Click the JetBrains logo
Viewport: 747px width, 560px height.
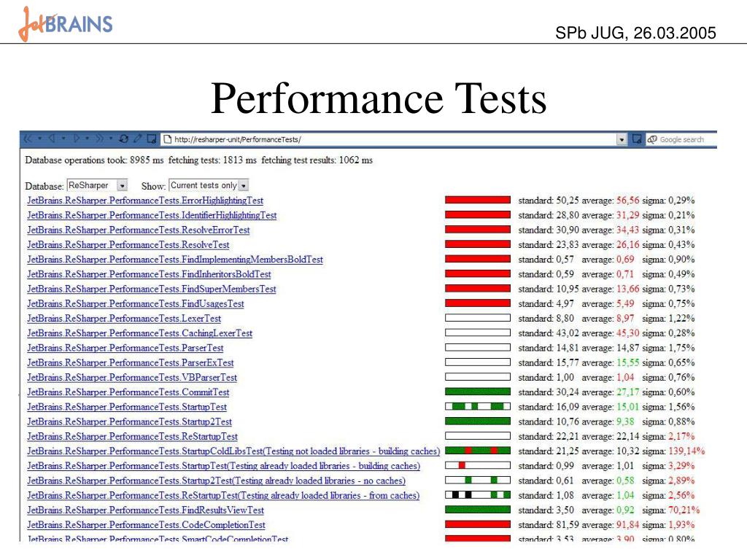point(65,24)
